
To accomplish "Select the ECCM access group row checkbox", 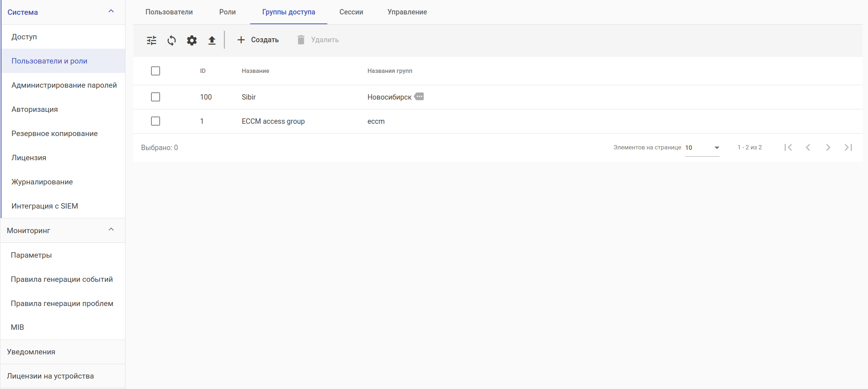I will coord(155,121).
